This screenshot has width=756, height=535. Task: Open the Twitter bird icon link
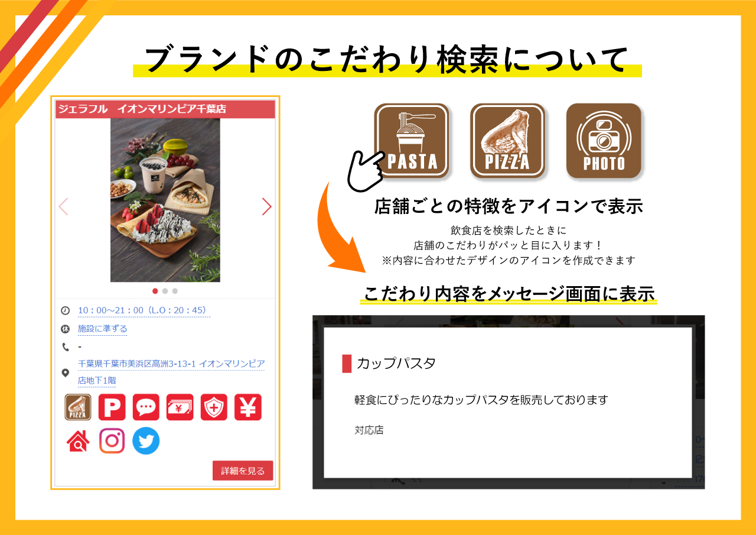pyautogui.click(x=146, y=441)
